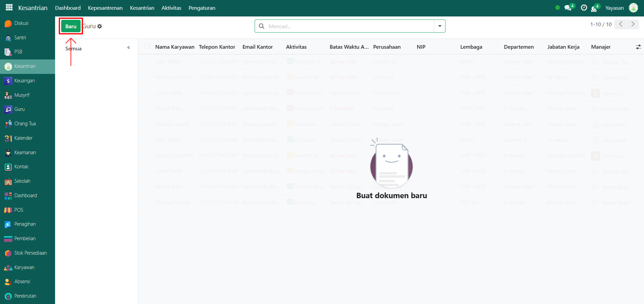Open the Musyrif sidebar icon
644x304 pixels.
(x=8, y=95)
